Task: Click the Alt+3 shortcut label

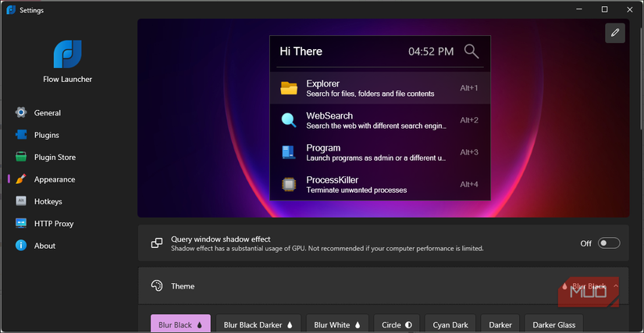Action: point(469,152)
